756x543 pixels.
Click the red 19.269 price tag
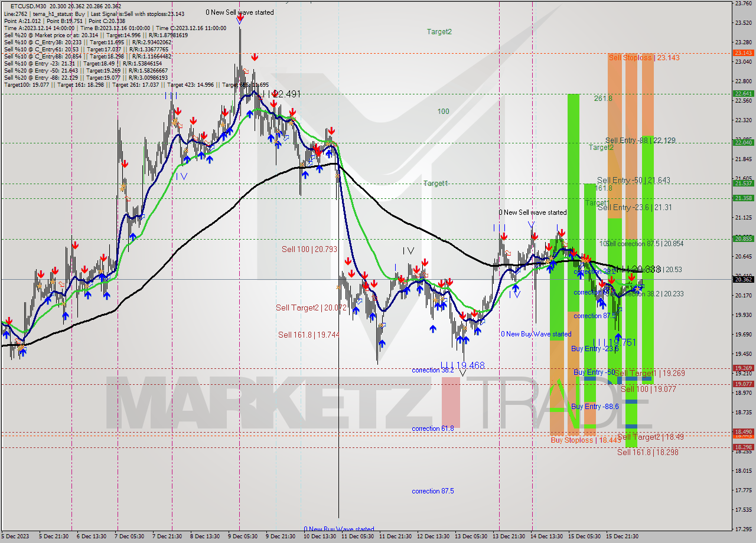744,368
